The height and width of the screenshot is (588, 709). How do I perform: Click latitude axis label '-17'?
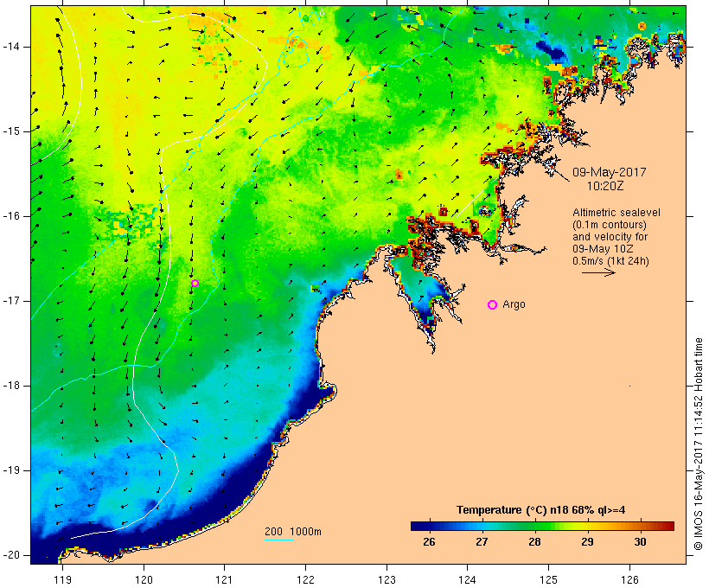point(11,301)
